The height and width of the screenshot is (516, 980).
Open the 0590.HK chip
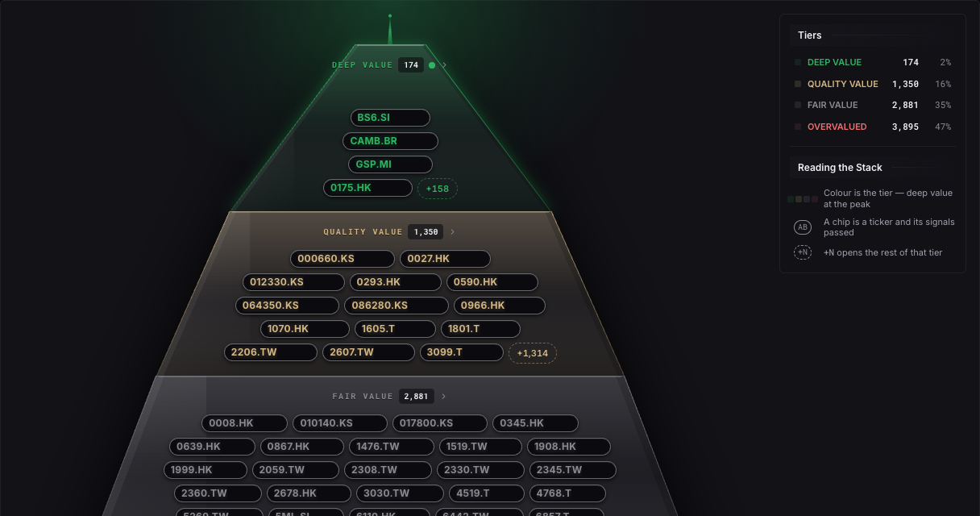492,282
